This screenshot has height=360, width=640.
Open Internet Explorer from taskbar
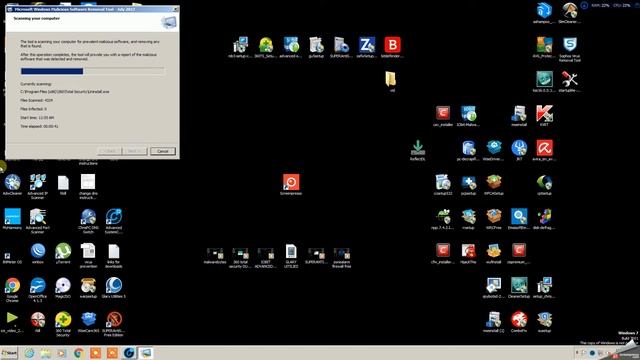[x=29, y=353]
